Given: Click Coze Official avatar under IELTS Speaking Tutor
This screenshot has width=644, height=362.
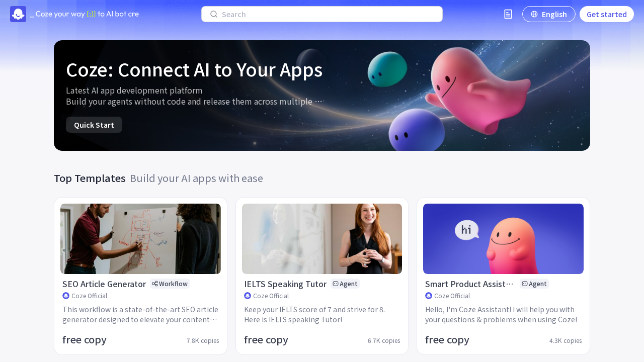Looking at the screenshot, I should pyautogui.click(x=248, y=296).
